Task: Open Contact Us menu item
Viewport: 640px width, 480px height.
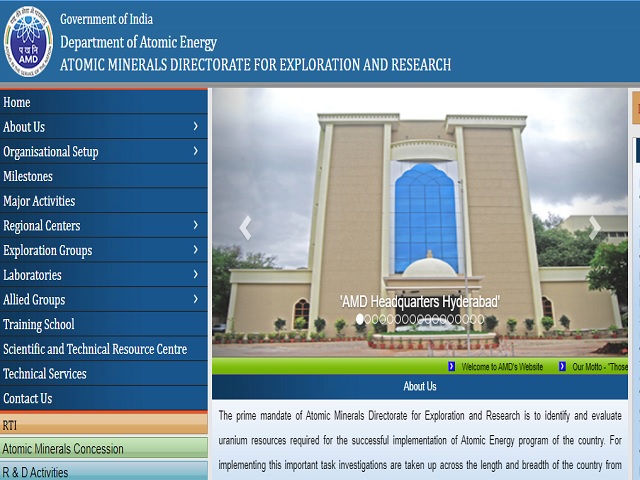Action: (104, 398)
